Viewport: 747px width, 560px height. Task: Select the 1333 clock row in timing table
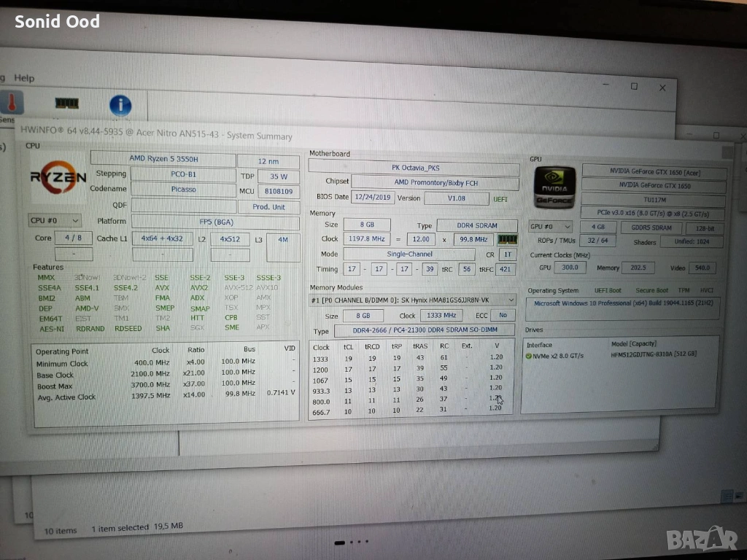coord(321,359)
